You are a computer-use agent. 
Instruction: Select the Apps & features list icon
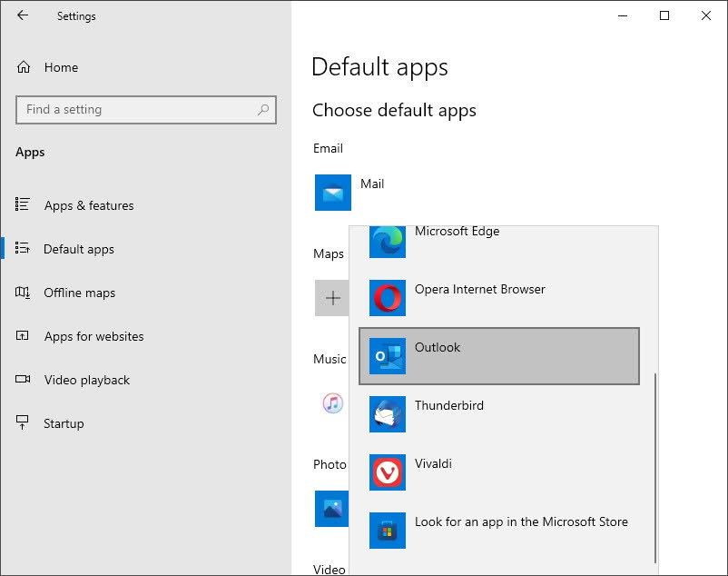click(23, 204)
